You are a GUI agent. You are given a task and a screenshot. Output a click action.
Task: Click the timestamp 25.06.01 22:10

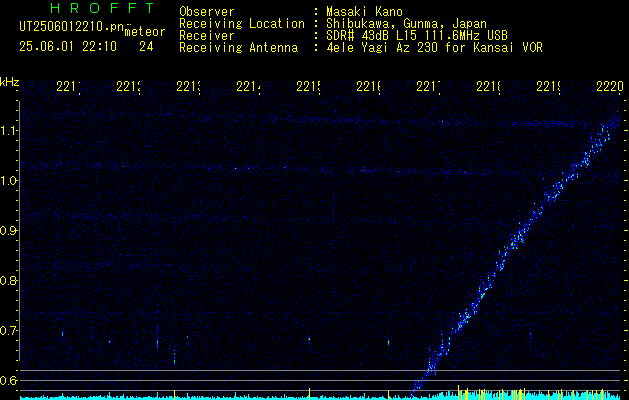pyautogui.click(x=68, y=47)
